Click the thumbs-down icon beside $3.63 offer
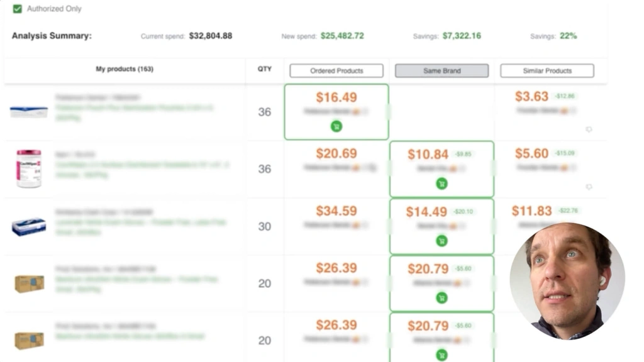Image resolution: width=644 pixels, height=362 pixels. pos(589,129)
